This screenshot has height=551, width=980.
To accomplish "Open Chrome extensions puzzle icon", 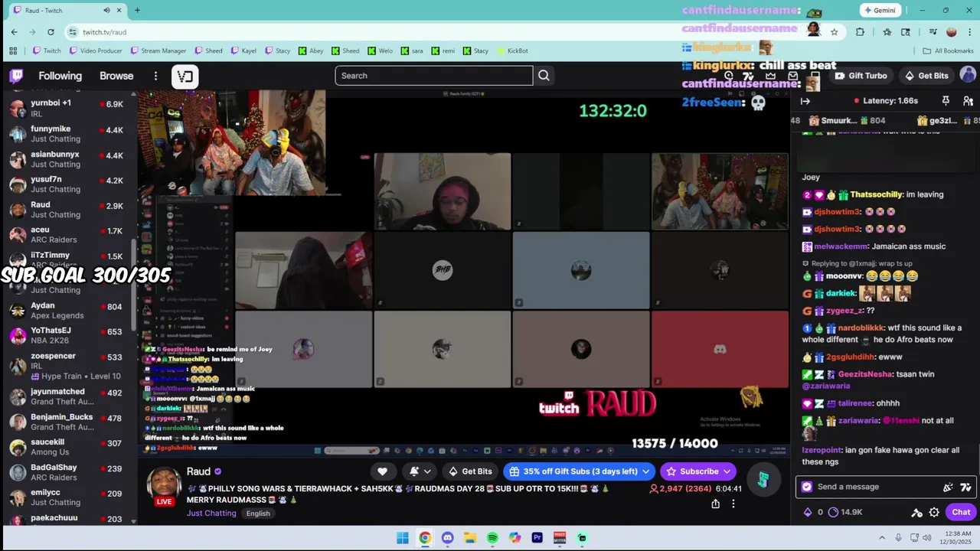I will pyautogui.click(x=861, y=31).
